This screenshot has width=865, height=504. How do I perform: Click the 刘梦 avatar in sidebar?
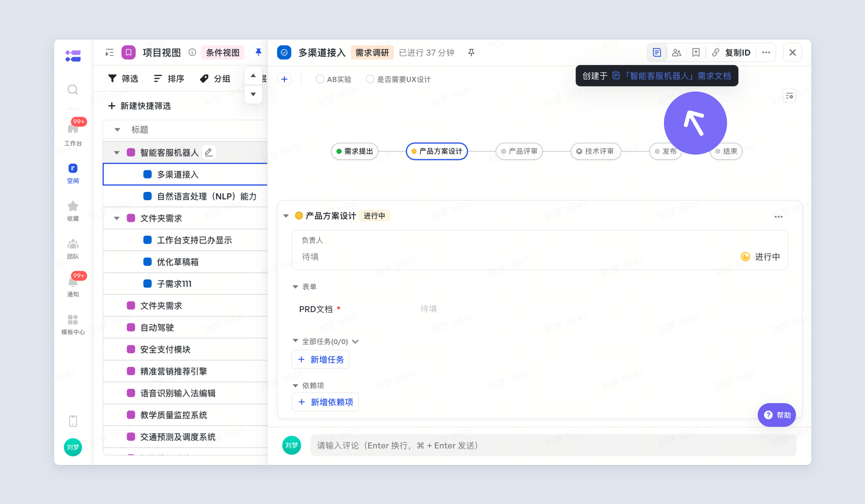tap(73, 447)
